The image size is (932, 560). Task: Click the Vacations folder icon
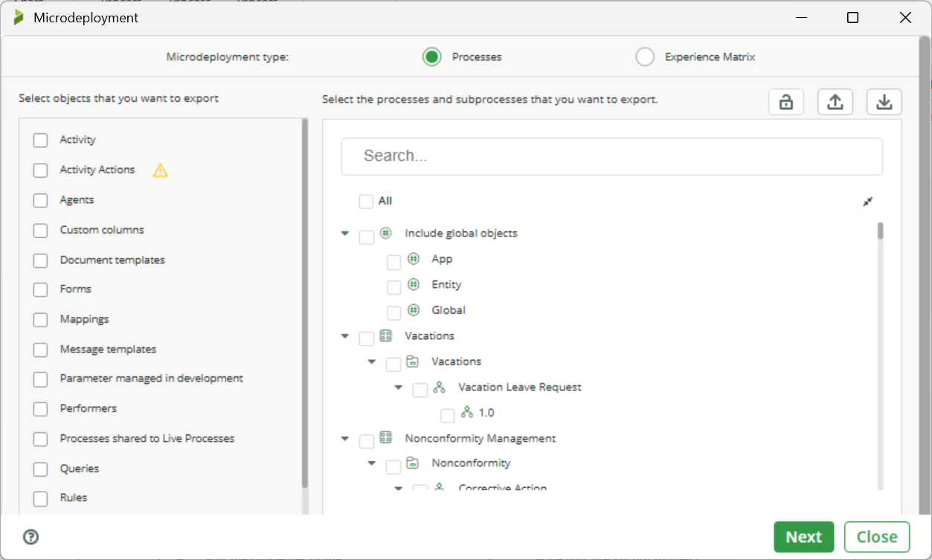(x=412, y=361)
